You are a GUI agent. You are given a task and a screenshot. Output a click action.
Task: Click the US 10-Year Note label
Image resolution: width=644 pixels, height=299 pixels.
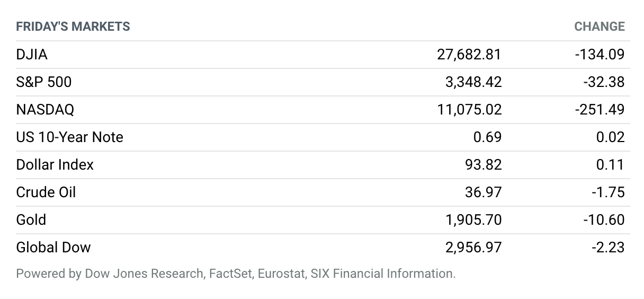69,137
